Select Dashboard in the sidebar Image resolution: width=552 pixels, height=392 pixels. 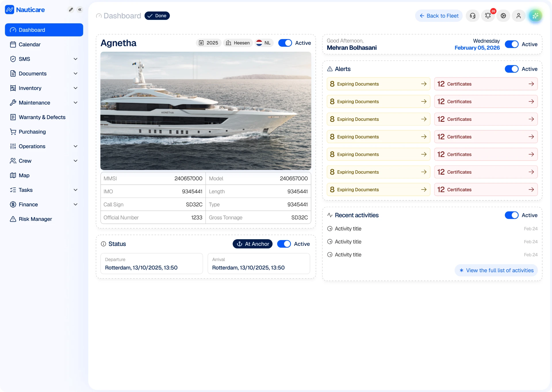(44, 30)
